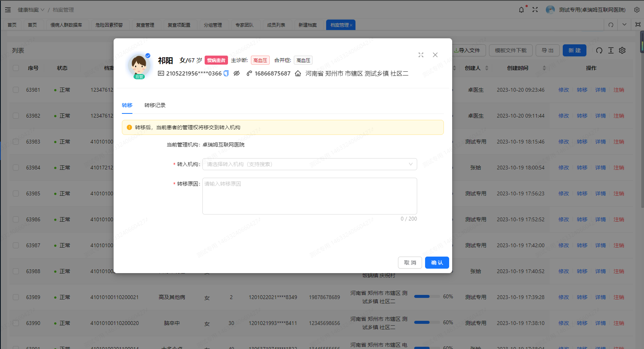Screen dimensions: 644x349
Task: Click the phone icon beside 16866875687
Action: 249,73
